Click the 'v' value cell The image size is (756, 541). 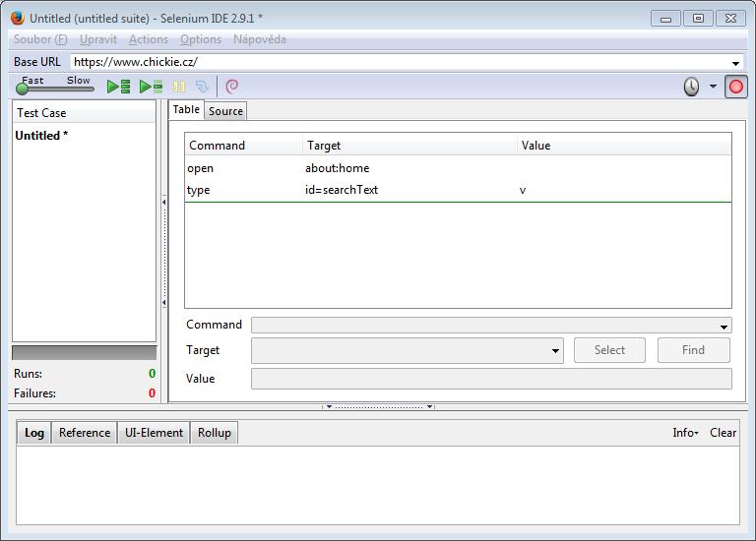coord(523,190)
